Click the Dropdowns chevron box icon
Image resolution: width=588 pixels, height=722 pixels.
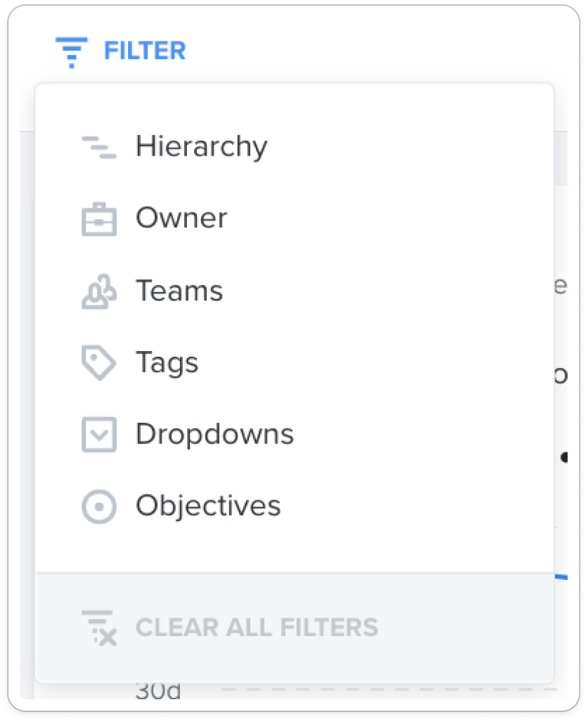[x=99, y=435]
